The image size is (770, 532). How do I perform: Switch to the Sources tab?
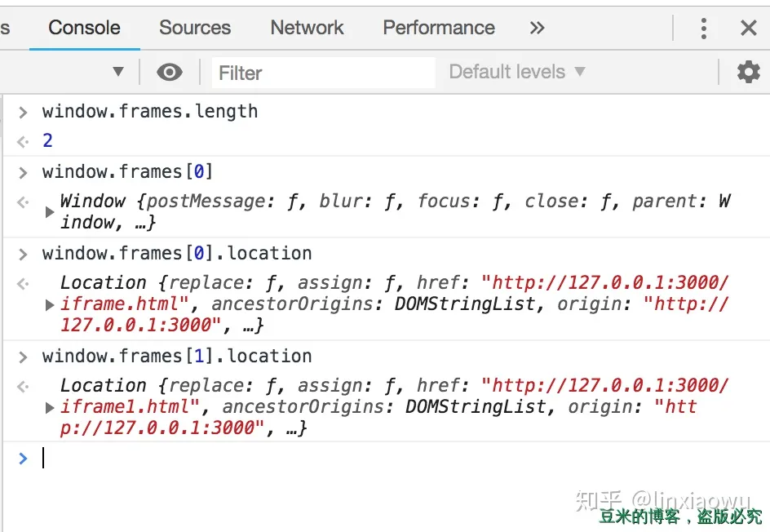(x=195, y=28)
